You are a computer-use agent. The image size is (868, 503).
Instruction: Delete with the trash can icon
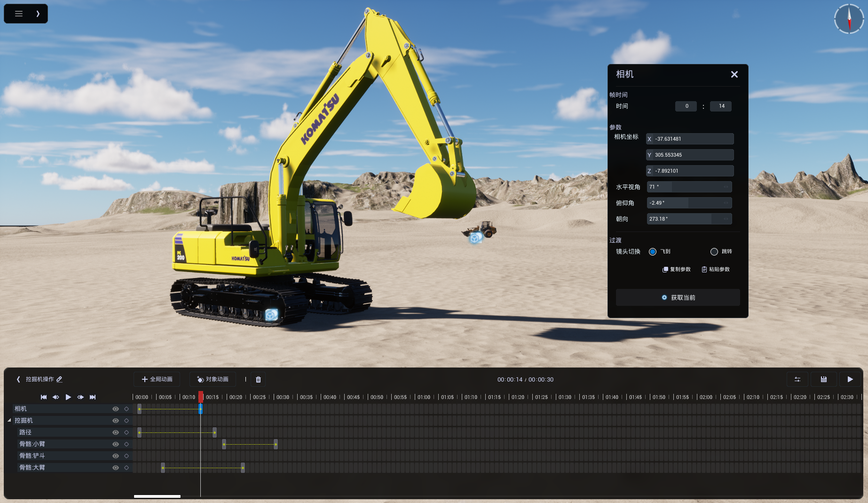click(258, 379)
